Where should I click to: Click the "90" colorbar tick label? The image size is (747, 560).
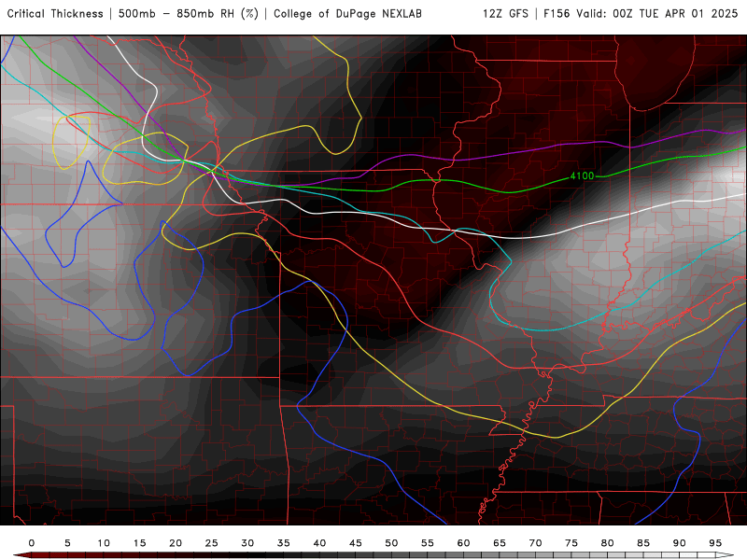tap(680, 543)
